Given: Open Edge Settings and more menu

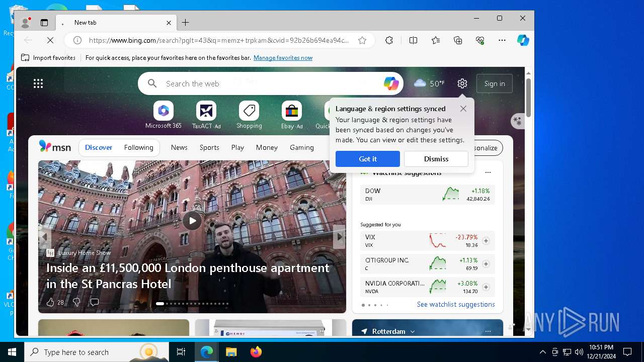Looking at the screenshot, I should pyautogui.click(x=502, y=40).
